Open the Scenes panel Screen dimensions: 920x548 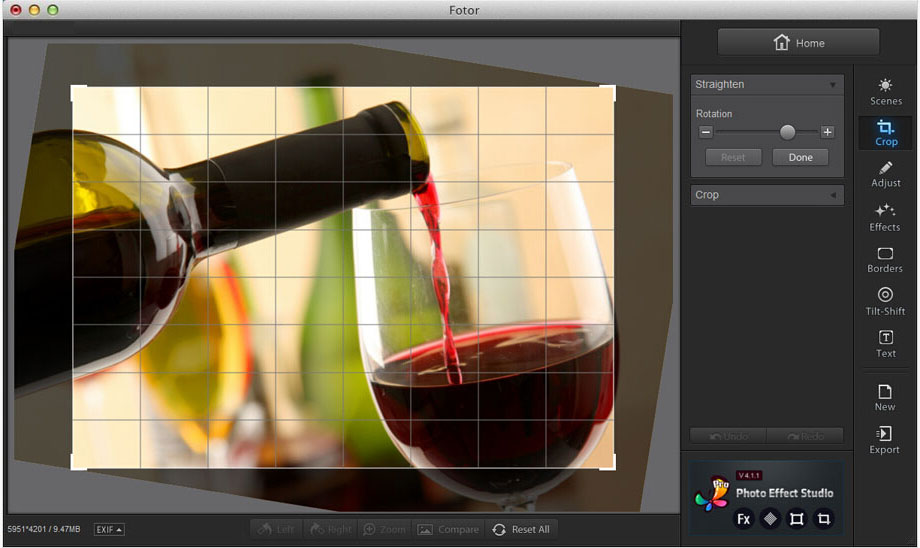coord(885,92)
